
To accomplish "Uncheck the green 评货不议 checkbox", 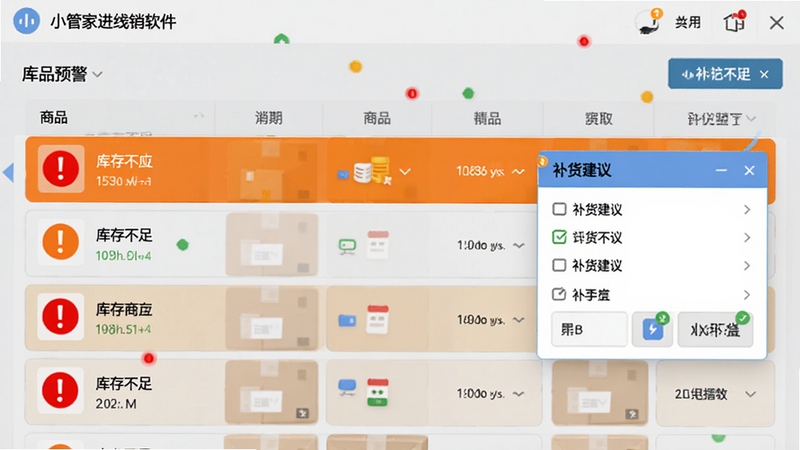I will coord(559,237).
